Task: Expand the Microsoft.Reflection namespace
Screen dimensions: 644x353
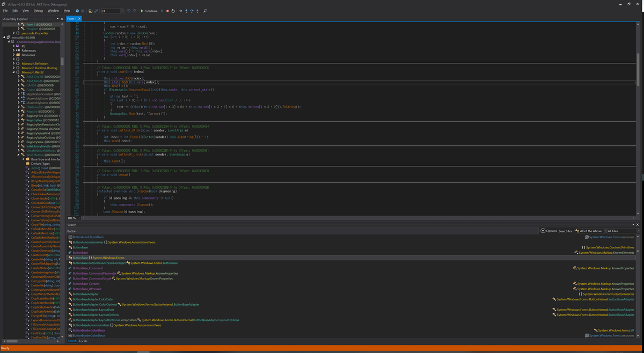Action: (x=14, y=63)
